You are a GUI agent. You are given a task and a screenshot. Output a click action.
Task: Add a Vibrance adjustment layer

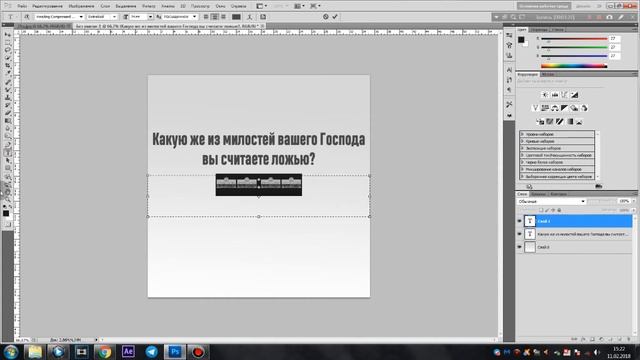(x=535, y=108)
